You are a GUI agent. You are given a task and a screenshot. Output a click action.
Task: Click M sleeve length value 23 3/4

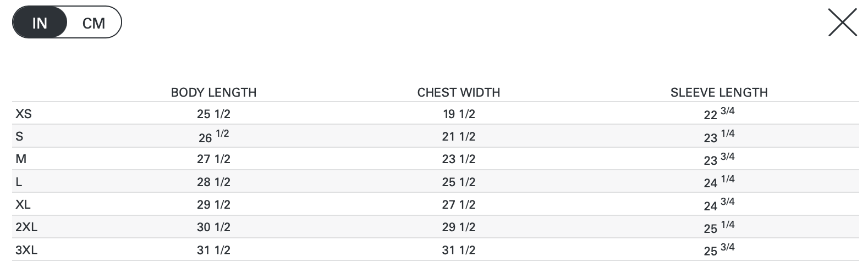click(x=719, y=159)
